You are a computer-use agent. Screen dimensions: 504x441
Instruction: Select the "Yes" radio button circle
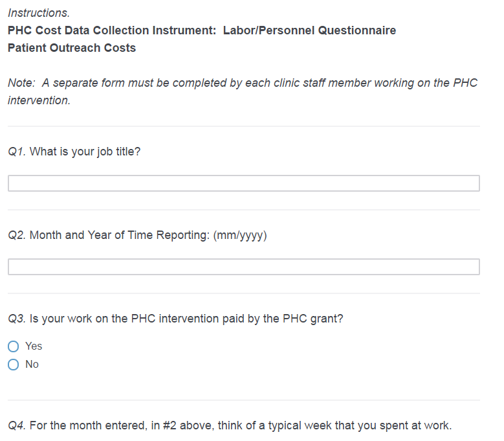point(14,346)
